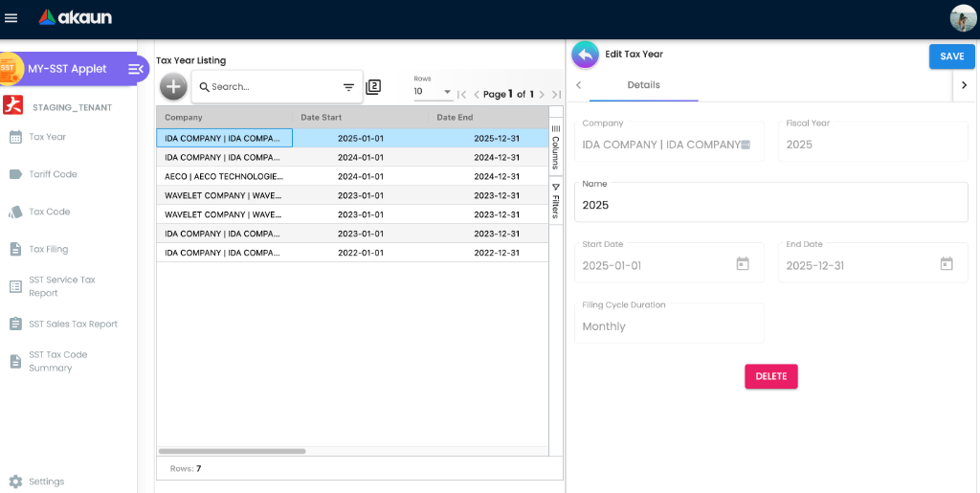Collapse the MY-SST Applet sidebar

coord(135,69)
